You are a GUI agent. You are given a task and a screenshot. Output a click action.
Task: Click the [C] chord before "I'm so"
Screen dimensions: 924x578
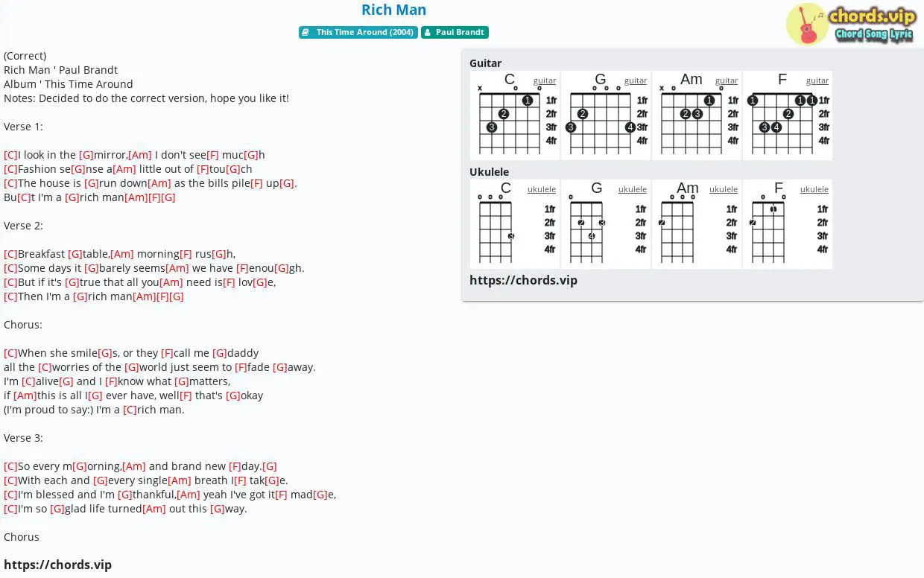[x=10, y=509]
